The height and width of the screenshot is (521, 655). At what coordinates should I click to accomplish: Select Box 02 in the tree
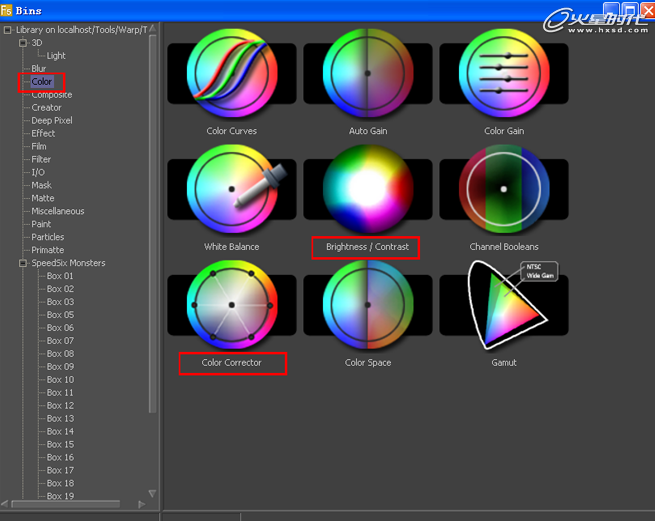pyautogui.click(x=60, y=289)
